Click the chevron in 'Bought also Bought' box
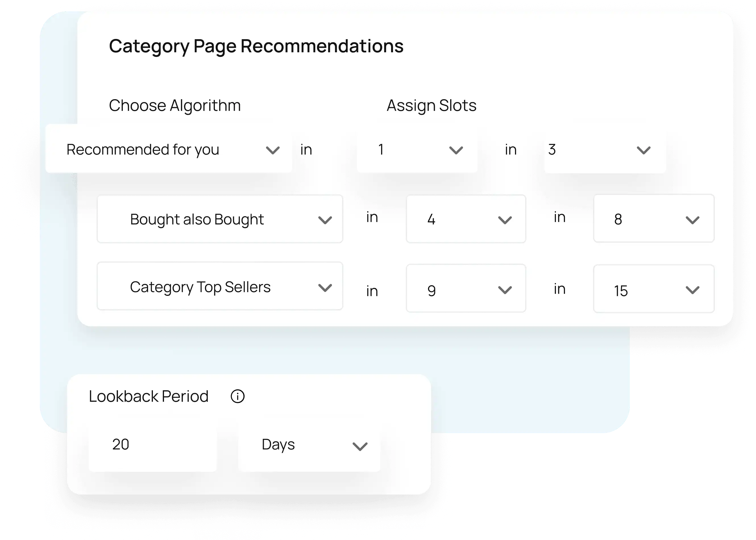The image size is (756, 540). point(325,220)
